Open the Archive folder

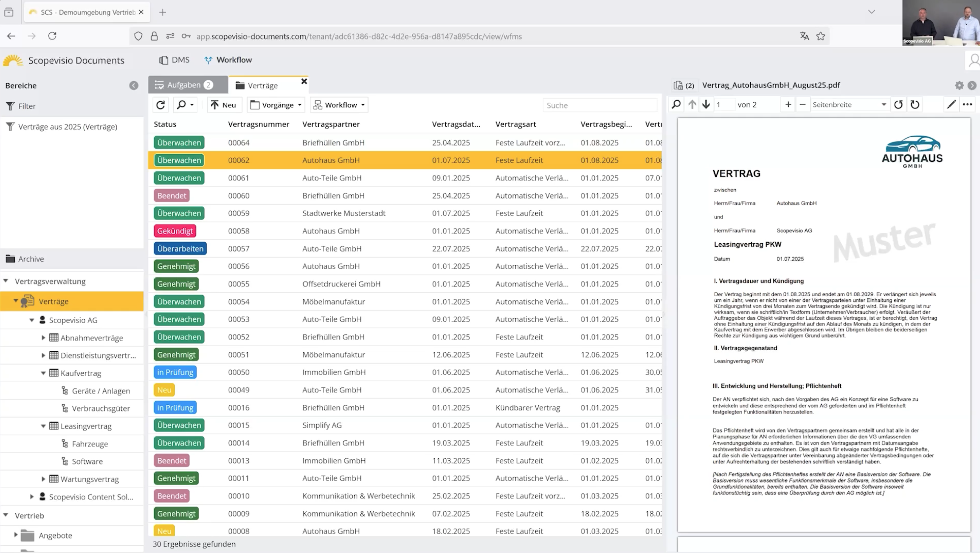click(25, 259)
